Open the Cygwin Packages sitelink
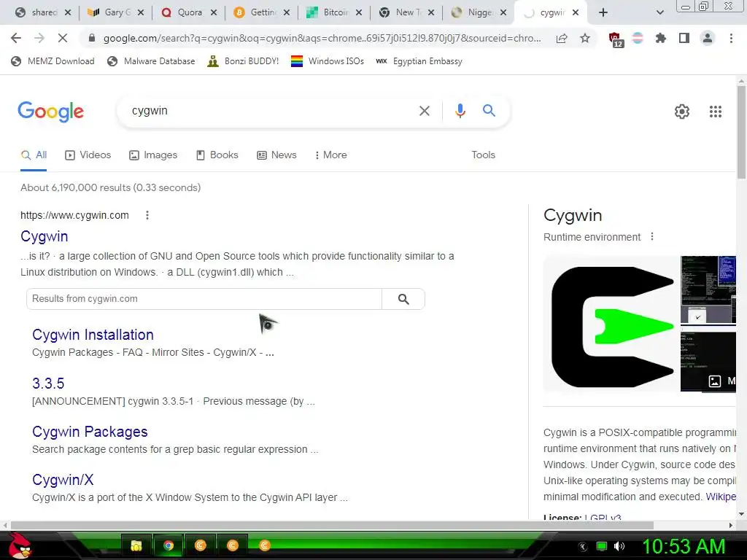The height and width of the screenshot is (560, 747). (x=90, y=432)
